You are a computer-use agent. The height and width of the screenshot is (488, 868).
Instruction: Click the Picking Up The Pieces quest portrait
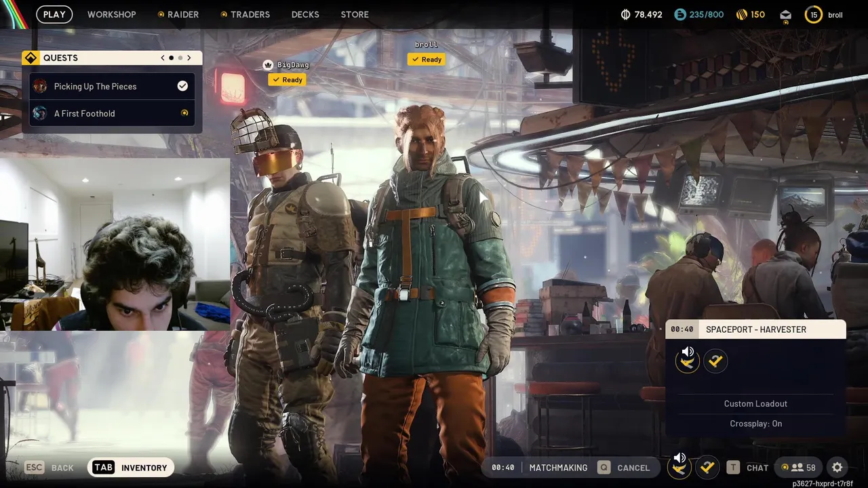pyautogui.click(x=40, y=86)
